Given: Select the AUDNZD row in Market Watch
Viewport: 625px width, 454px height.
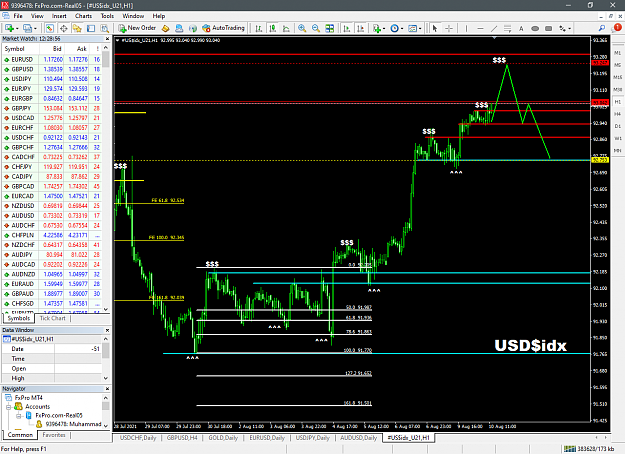Looking at the screenshot, I should coord(52,274).
